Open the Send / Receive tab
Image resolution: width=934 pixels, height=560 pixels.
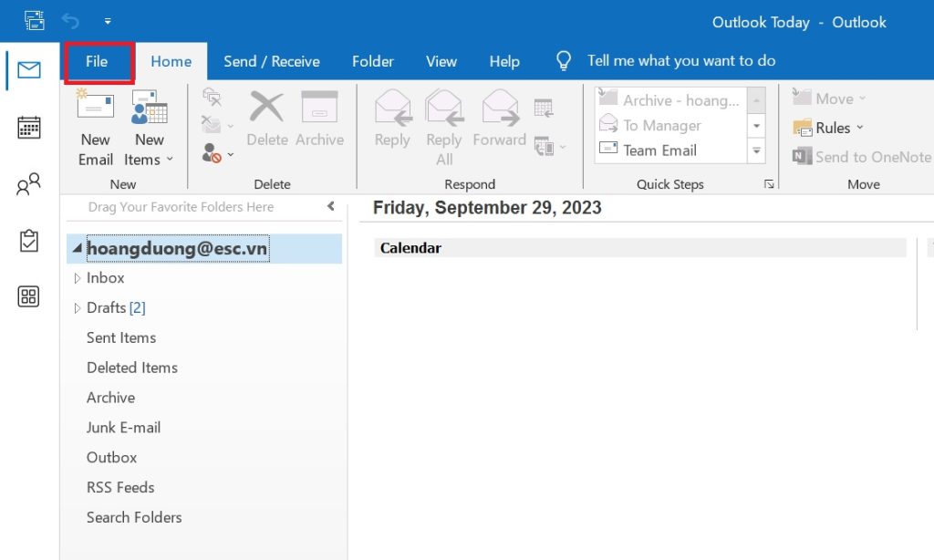272,61
